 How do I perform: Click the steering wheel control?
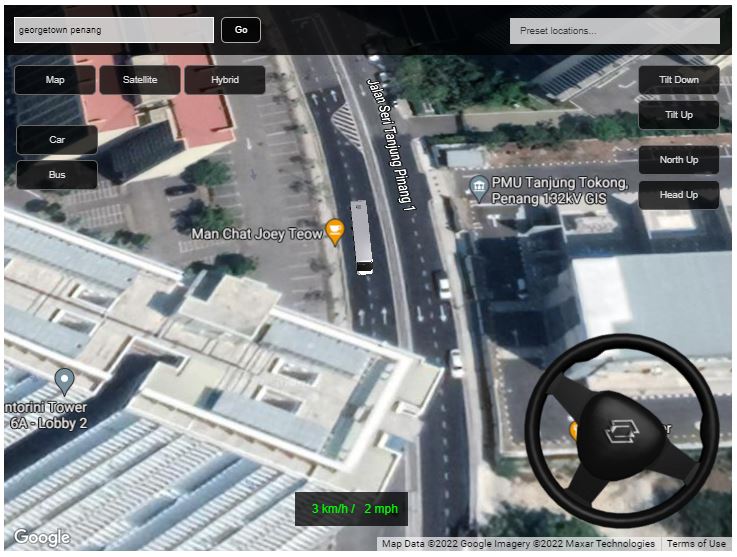[x=621, y=430]
